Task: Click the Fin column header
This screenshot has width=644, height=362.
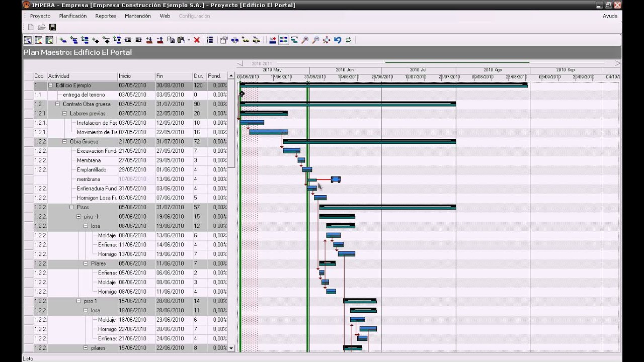Action: tap(174, 76)
